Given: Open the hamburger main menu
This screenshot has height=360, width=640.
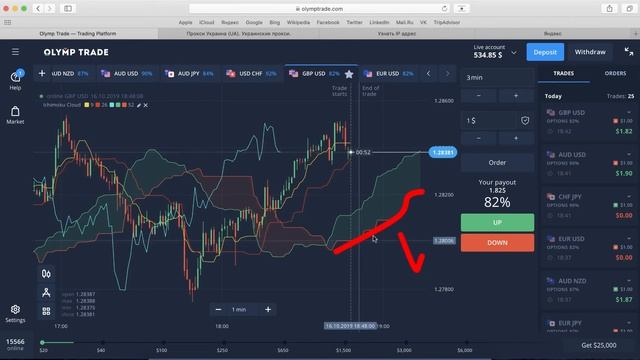Looking at the screenshot, I should [15, 52].
